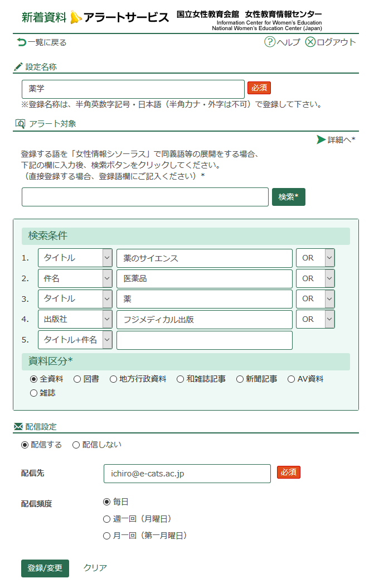Click the 配信先 label
The image size is (374, 588).
pyautogui.click(x=32, y=473)
